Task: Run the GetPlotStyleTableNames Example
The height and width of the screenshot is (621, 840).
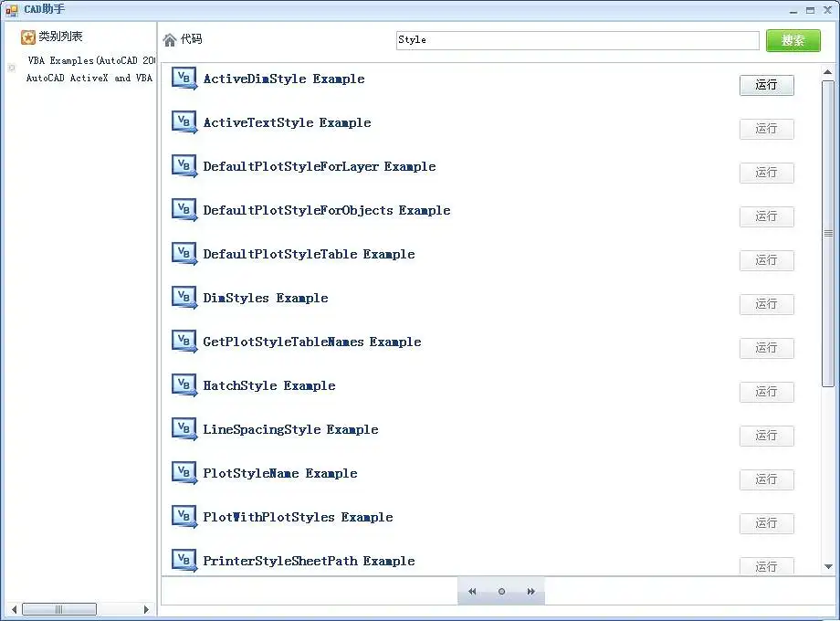Action: (x=766, y=348)
